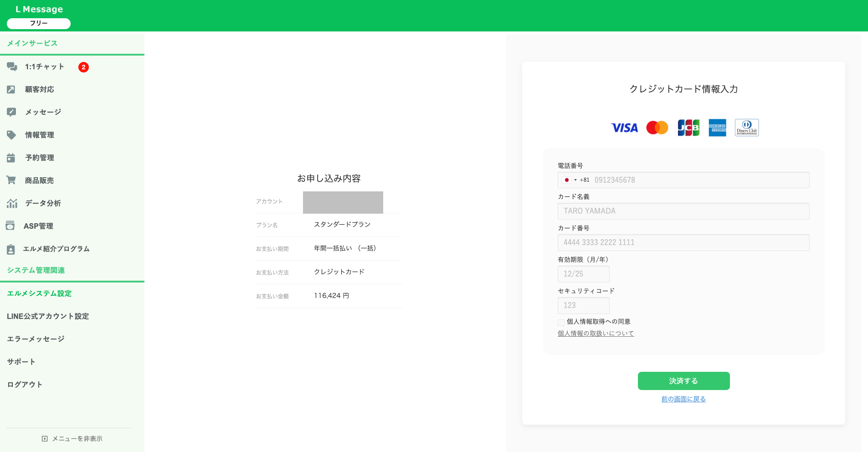
Task: Open the Japan flag country code dropdown
Action: [569, 180]
